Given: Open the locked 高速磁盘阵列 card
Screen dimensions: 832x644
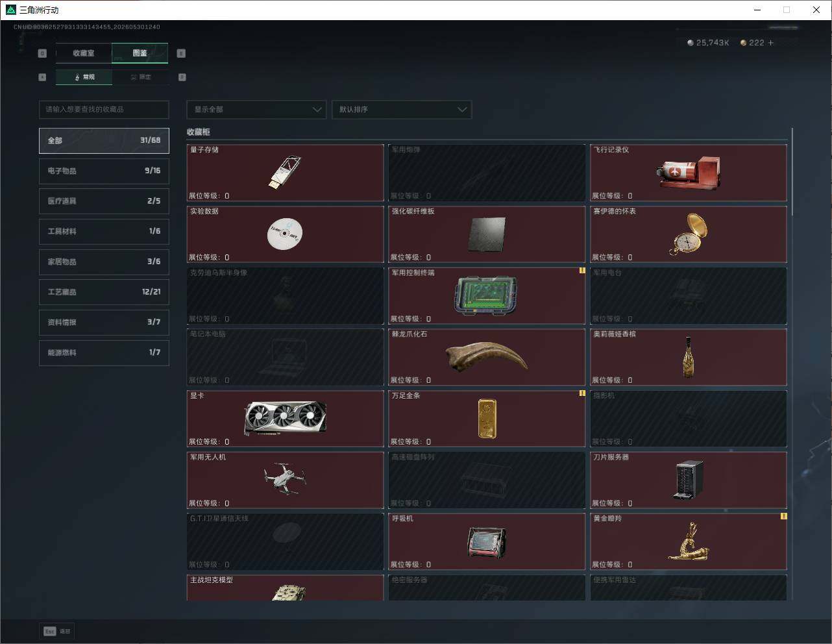Looking at the screenshot, I should (487, 480).
